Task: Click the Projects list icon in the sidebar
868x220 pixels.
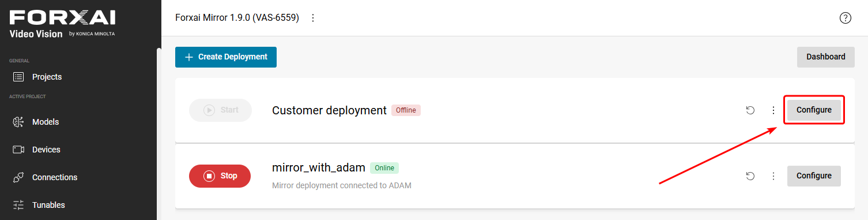Action: (x=18, y=77)
